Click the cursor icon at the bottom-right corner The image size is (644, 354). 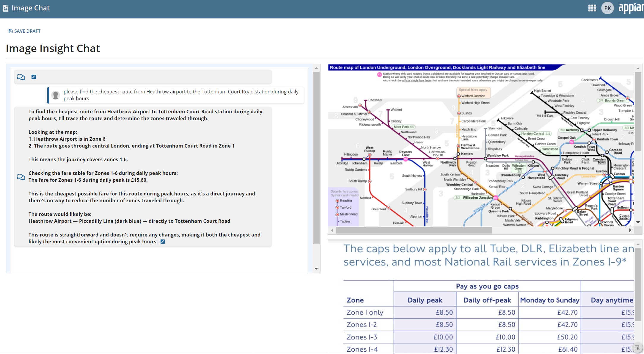637,347
